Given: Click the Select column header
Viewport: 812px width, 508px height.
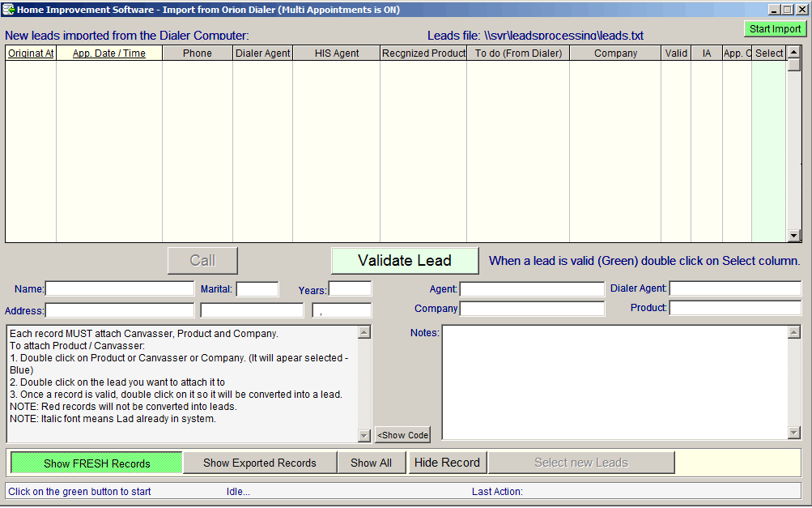Looking at the screenshot, I should point(769,53).
